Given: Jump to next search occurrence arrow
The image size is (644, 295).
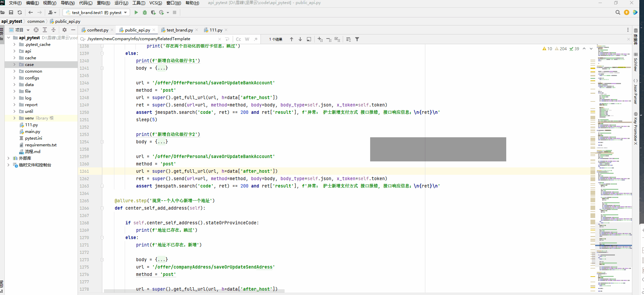Looking at the screenshot, I should point(300,39).
